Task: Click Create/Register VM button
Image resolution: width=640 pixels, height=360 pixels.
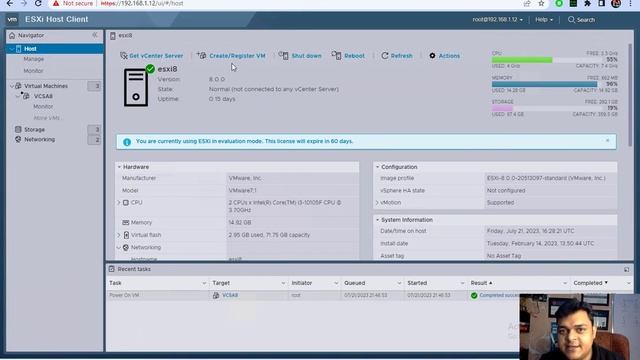Action: tap(231, 56)
